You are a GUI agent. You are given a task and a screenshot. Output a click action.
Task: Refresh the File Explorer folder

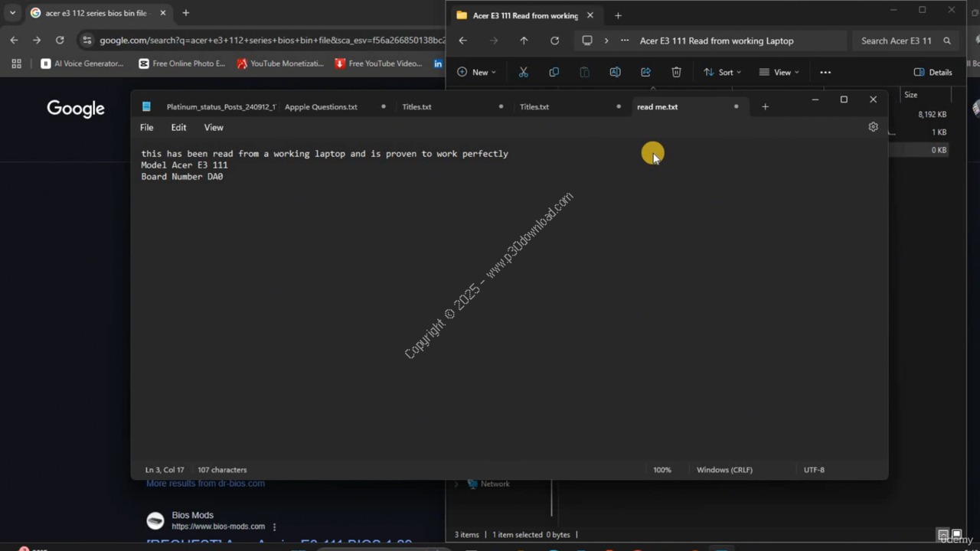pos(554,41)
